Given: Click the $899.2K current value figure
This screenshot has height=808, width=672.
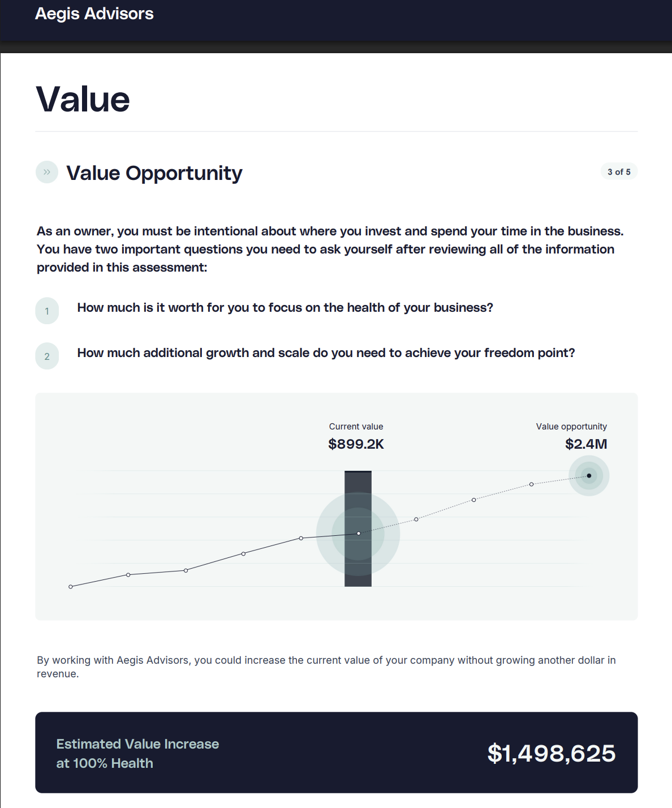Looking at the screenshot, I should coord(356,444).
